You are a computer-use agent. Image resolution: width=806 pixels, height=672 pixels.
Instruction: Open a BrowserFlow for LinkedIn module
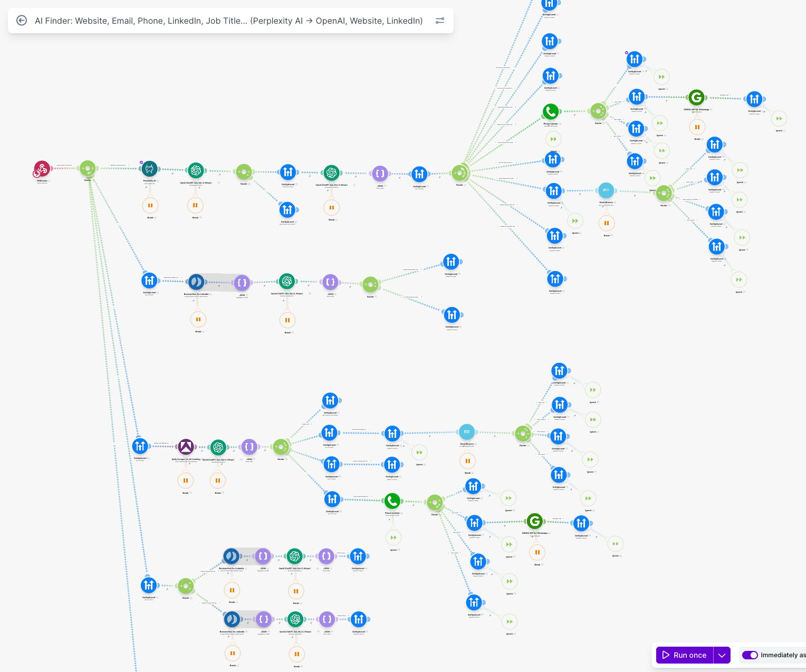point(196,281)
